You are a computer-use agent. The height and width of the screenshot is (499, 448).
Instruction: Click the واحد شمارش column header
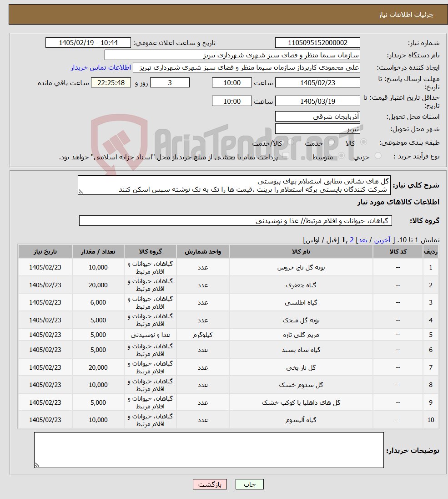(x=202, y=251)
